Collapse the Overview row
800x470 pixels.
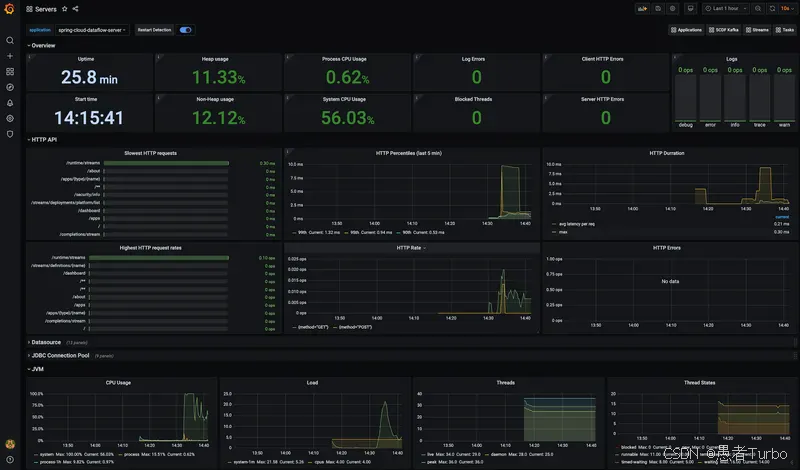[x=41, y=45]
